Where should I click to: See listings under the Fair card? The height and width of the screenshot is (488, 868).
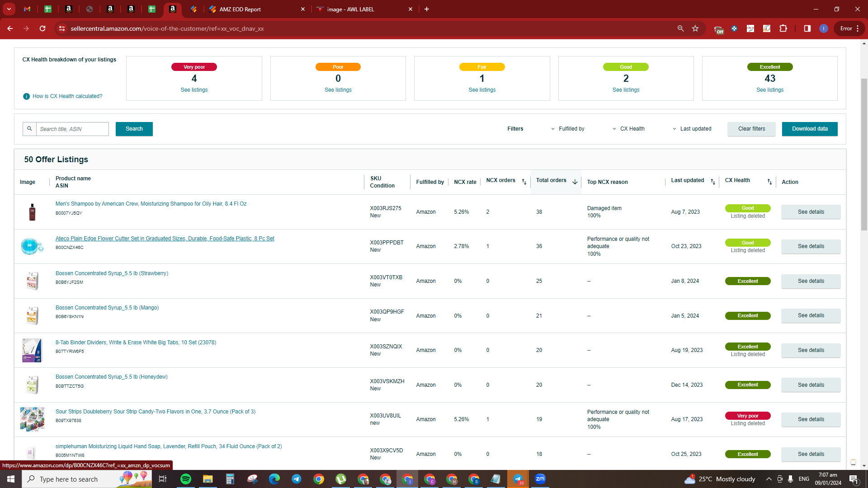[x=482, y=90]
